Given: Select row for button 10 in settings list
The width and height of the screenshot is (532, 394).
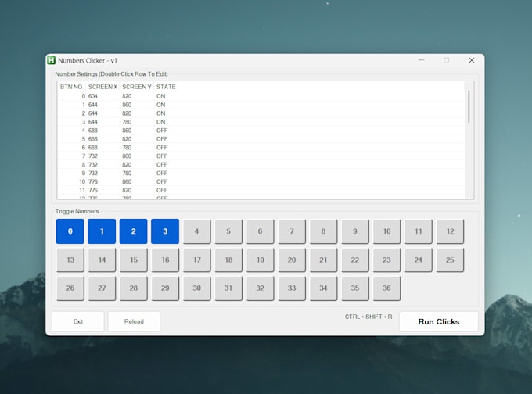Looking at the screenshot, I should coord(261,181).
